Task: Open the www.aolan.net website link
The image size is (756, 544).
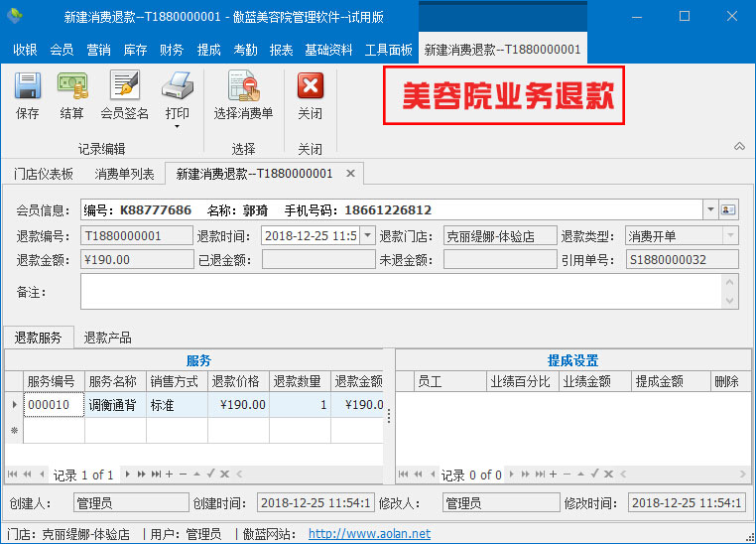Action: [x=369, y=534]
